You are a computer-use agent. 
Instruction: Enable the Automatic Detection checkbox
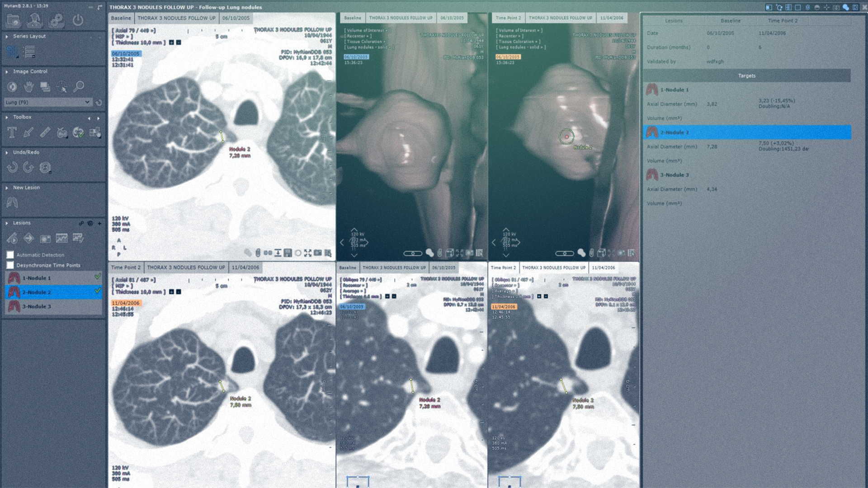(10, 254)
